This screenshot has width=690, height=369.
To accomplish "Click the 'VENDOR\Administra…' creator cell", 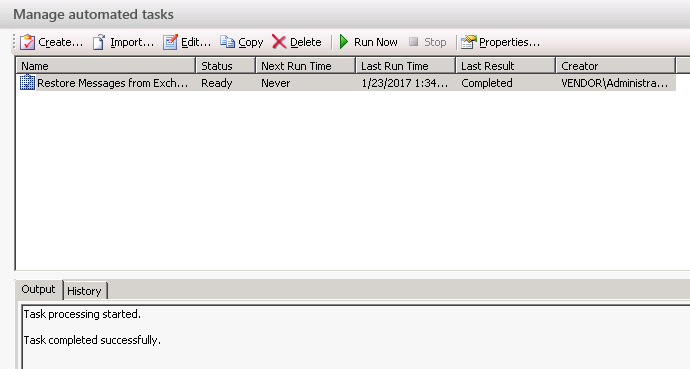I will pos(615,83).
